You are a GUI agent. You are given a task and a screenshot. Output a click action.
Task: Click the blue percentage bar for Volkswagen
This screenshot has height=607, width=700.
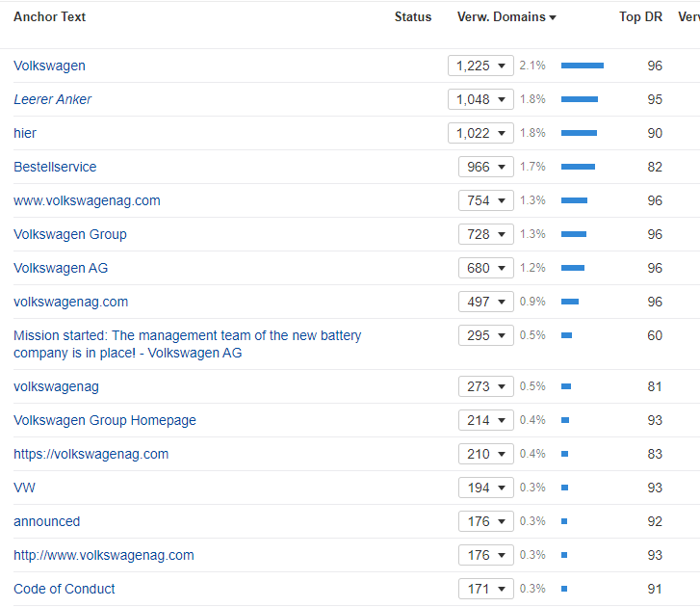coord(582,66)
